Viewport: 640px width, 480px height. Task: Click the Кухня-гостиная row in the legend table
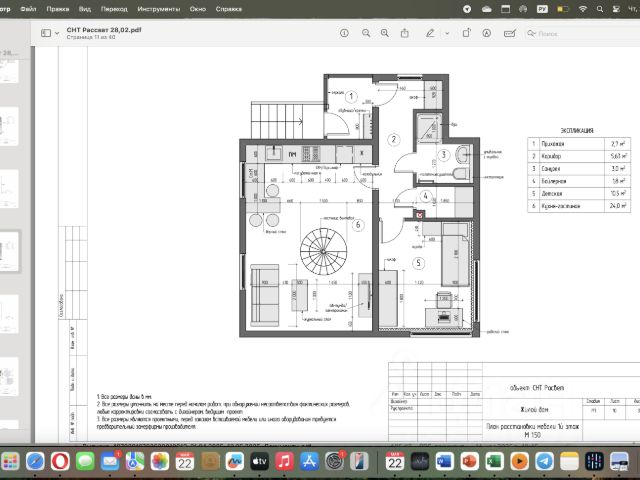(579, 206)
